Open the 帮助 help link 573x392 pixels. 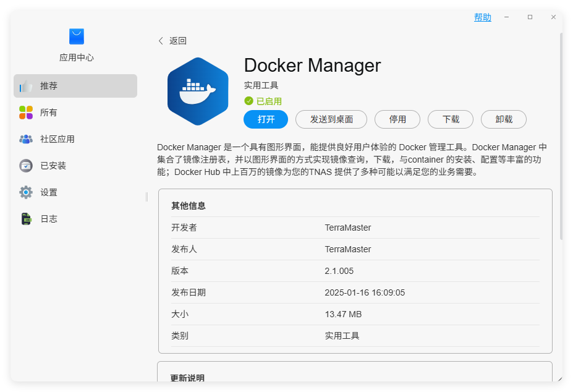click(x=482, y=17)
